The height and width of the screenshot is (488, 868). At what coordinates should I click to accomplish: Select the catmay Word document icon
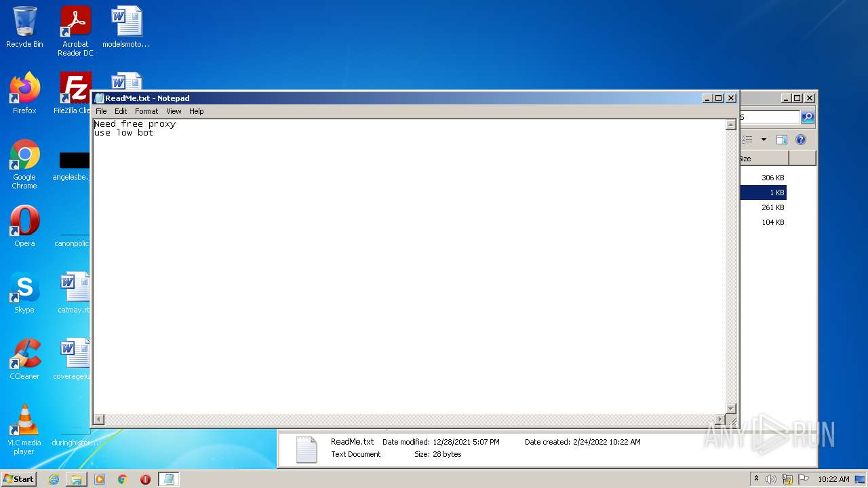pos(75,293)
